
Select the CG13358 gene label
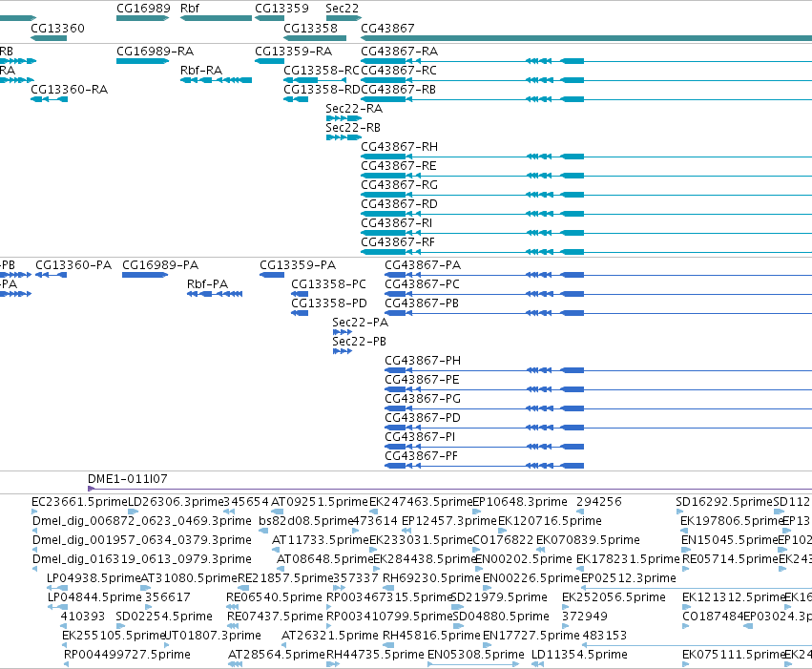(310, 28)
